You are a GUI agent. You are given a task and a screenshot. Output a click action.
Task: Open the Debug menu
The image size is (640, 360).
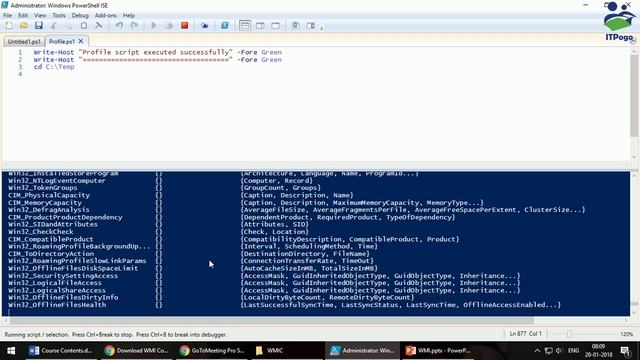(80, 16)
